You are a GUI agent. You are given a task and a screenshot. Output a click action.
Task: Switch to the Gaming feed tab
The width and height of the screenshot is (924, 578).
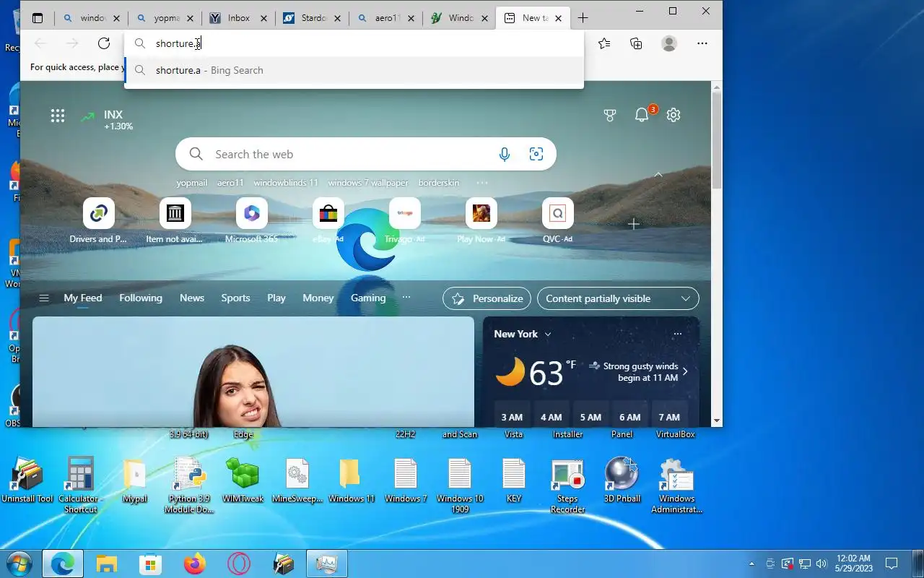pyautogui.click(x=368, y=298)
